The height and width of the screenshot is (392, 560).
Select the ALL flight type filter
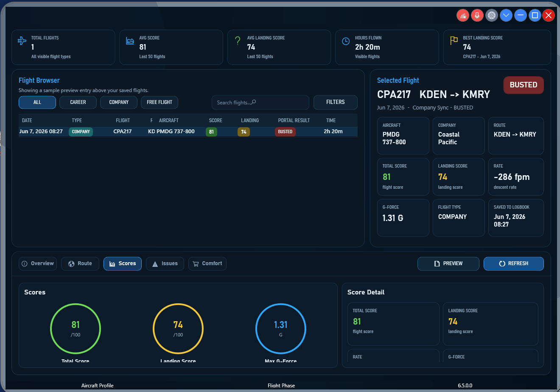(37, 102)
